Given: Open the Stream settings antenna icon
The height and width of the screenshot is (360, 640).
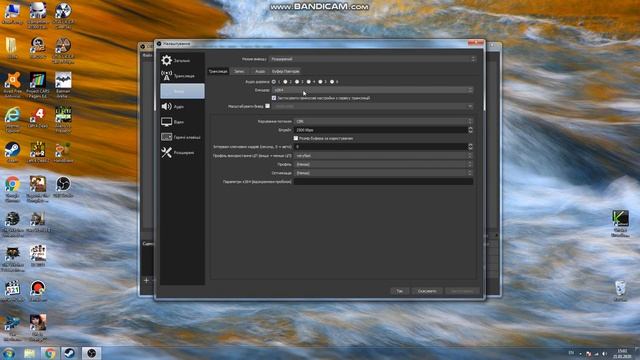Looking at the screenshot, I should pyautogui.click(x=166, y=76).
